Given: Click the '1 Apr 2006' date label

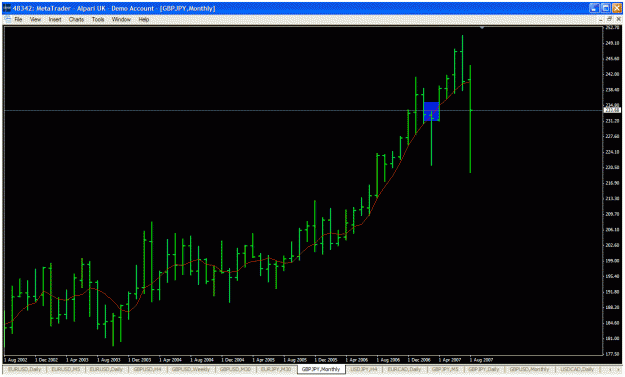Looking at the screenshot, I should 357,360.
